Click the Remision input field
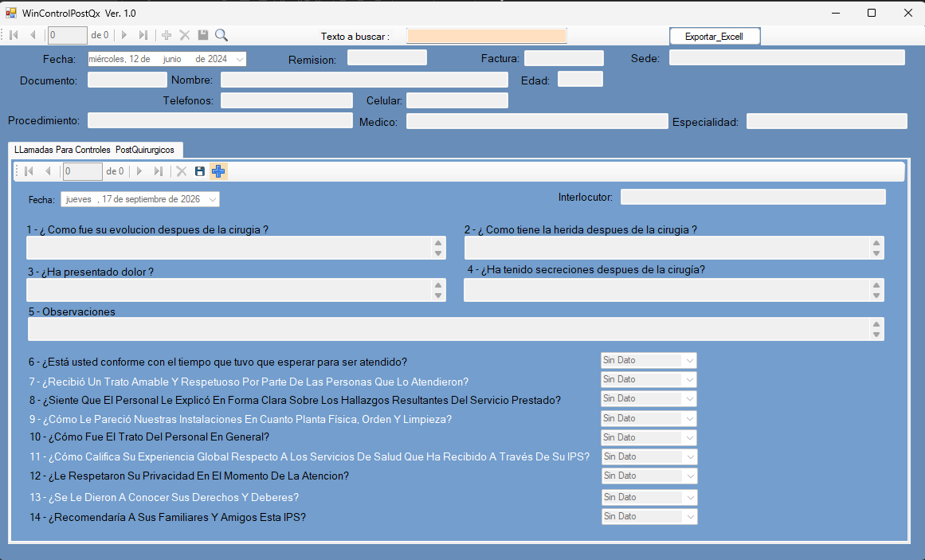925x560 pixels. coord(387,58)
